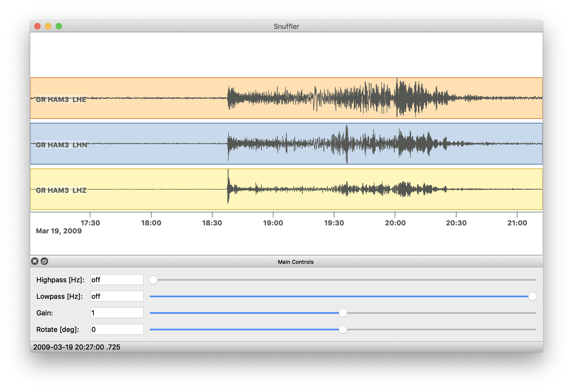
Task: Select the GR HAM3 LHZ trace label
Action: tap(61, 190)
